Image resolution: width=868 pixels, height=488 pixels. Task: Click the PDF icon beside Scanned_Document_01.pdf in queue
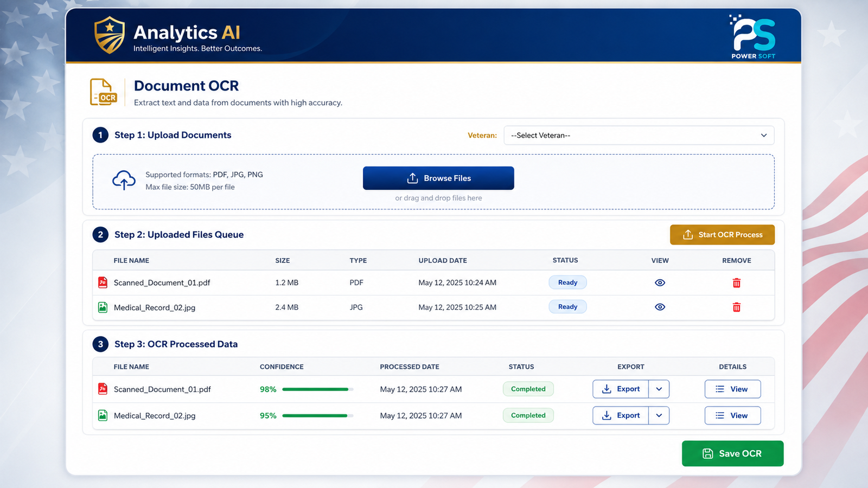pos(103,282)
